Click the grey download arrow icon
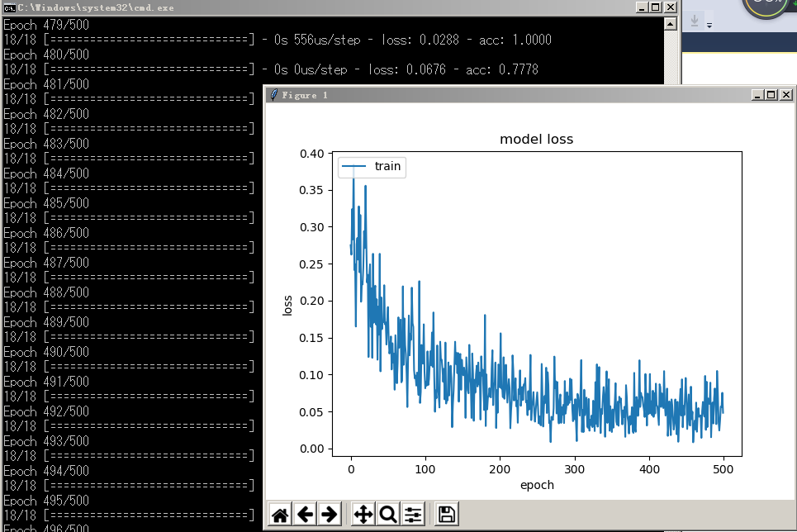 tap(695, 19)
